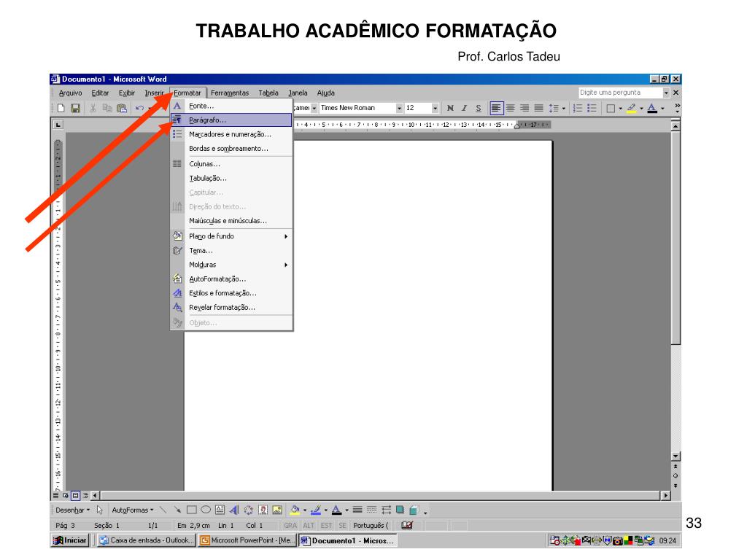Viewport: 747px width, 560px height.
Task: Choose Tema... menu entry
Action: pyautogui.click(x=231, y=251)
